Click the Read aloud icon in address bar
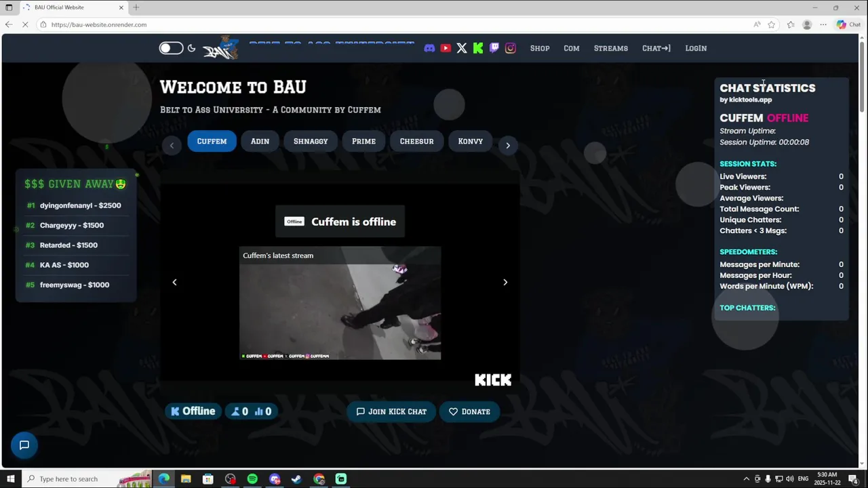 [x=757, y=24]
